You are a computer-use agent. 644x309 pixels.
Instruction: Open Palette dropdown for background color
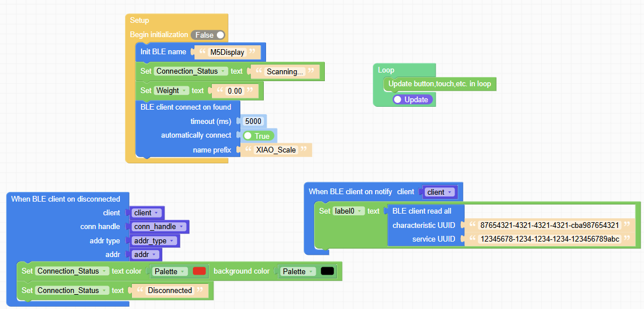pyautogui.click(x=298, y=271)
